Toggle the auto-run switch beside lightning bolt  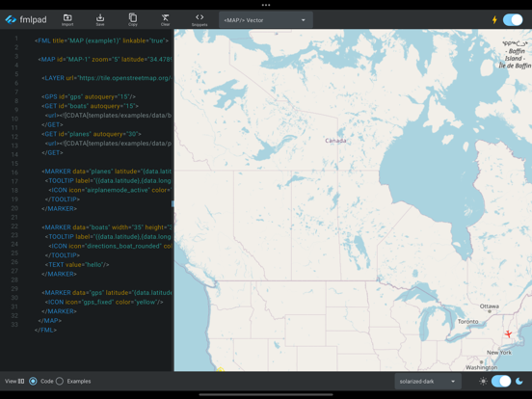513,19
